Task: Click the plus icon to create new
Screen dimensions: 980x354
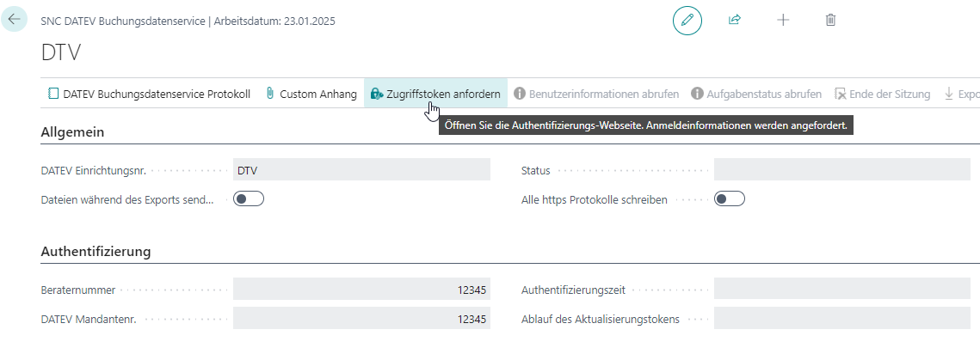Action: (783, 20)
